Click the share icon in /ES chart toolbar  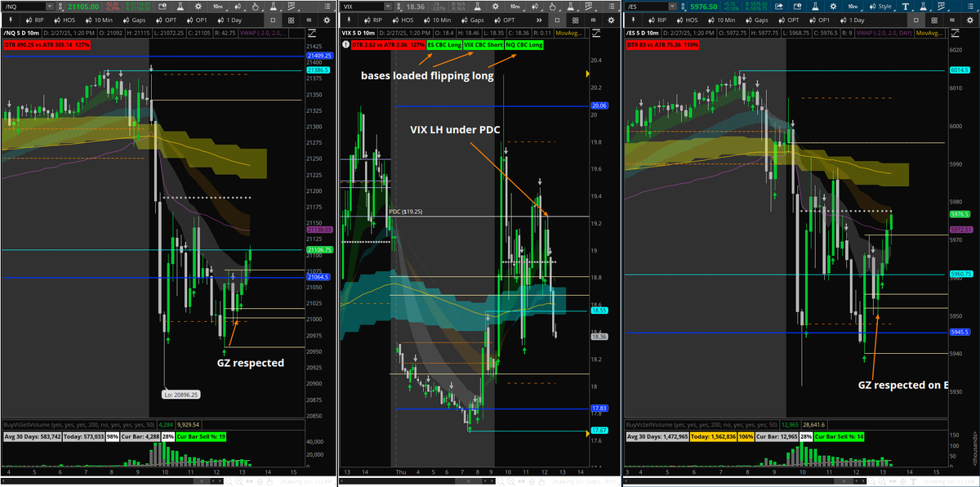pyautogui.click(x=778, y=7)
